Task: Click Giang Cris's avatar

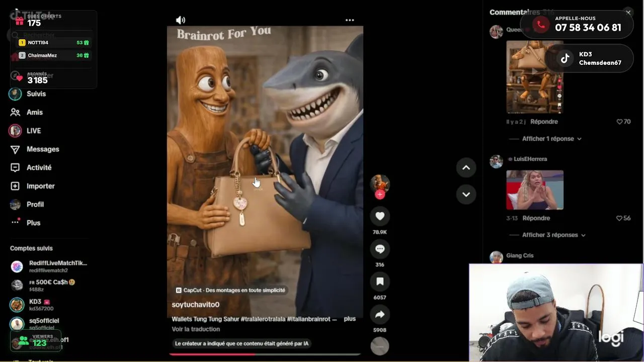Action: [x=497, y=257]
